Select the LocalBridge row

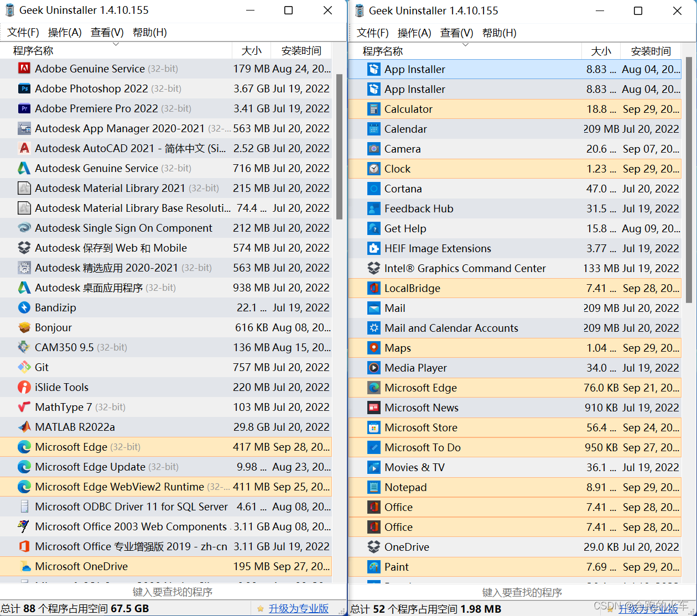tap(516, 288)
